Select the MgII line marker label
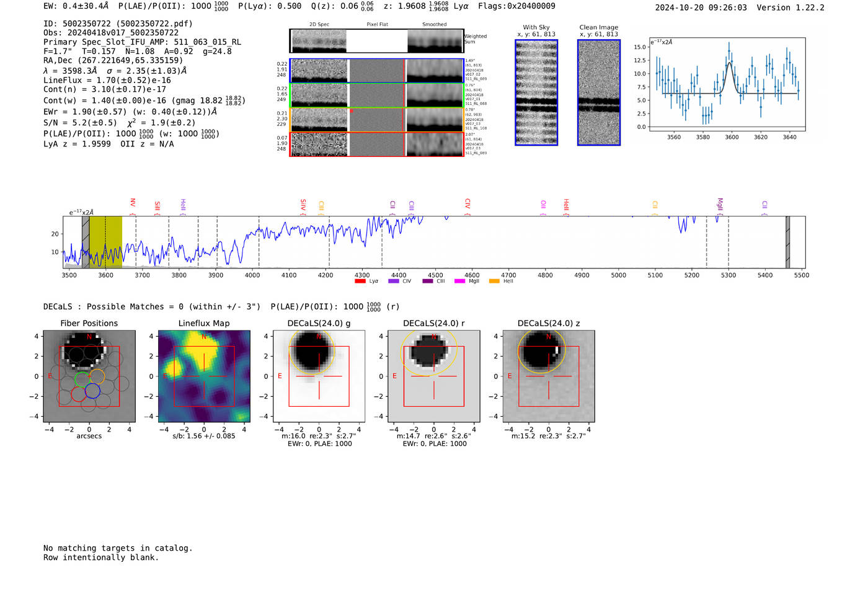This screenshot has height=591, width=868. (720, 204)
